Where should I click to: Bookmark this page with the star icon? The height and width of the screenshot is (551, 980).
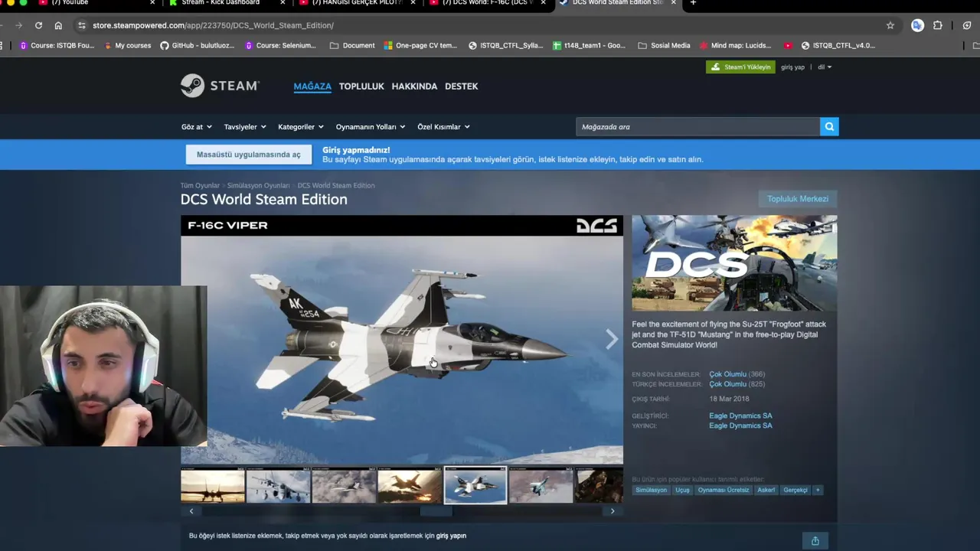890,25
